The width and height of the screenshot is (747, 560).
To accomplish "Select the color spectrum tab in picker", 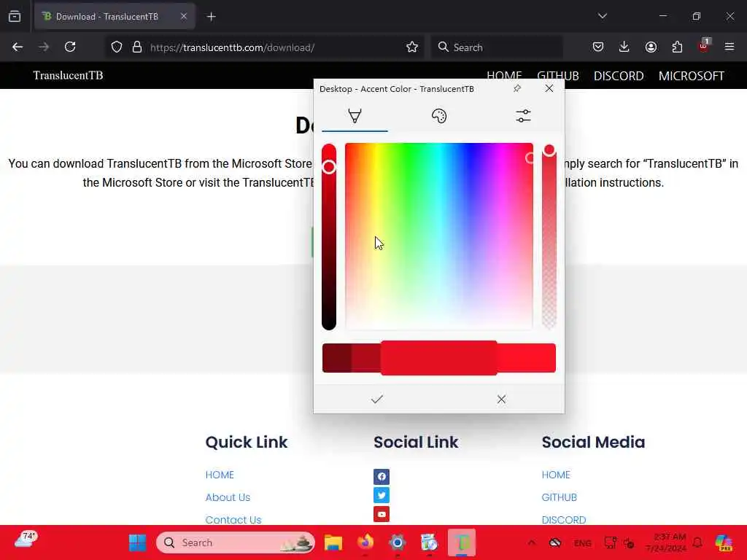I will 355,116.
